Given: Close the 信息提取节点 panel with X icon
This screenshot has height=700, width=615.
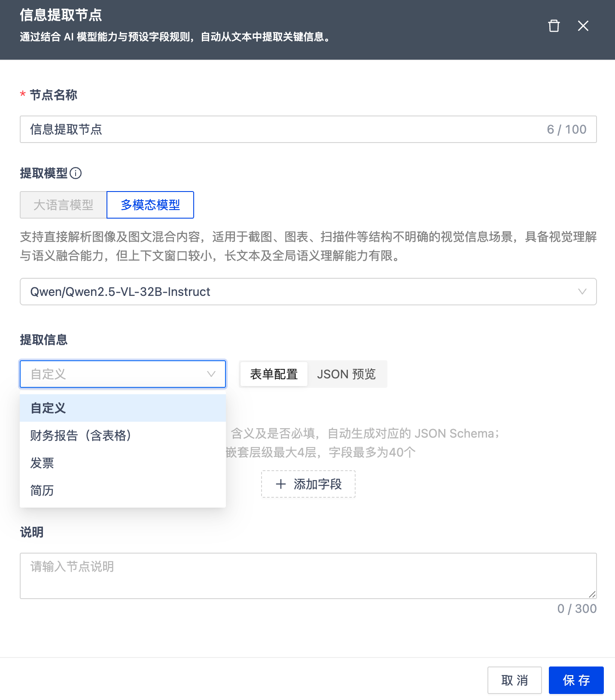Looking at the screenshot, I should (583, 26).
